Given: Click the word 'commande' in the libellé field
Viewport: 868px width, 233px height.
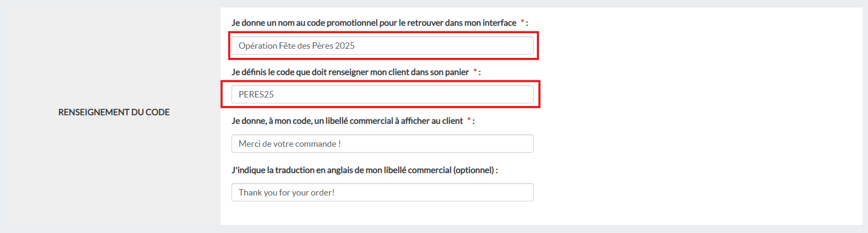Looking at the screenshot, I should point(318,144).
